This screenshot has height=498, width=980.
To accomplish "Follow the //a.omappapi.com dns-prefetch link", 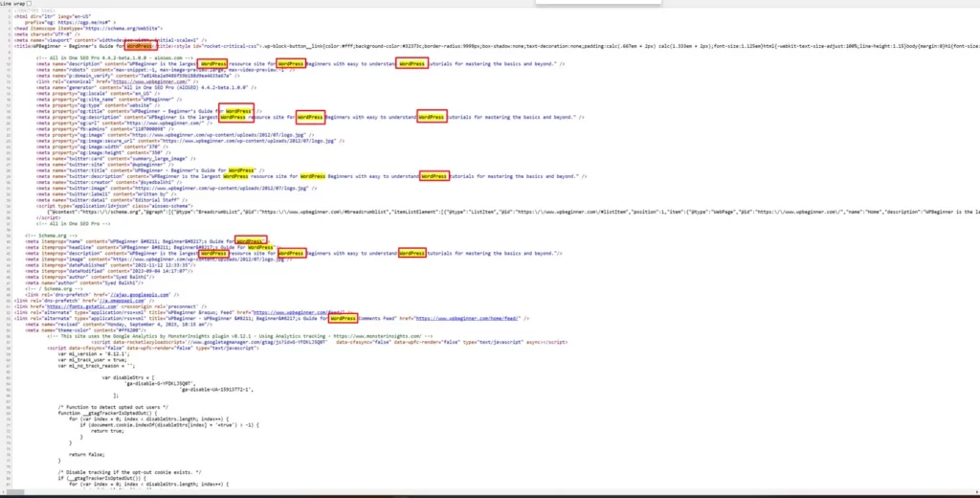I will pyautogui.click(x=120, y=301).
